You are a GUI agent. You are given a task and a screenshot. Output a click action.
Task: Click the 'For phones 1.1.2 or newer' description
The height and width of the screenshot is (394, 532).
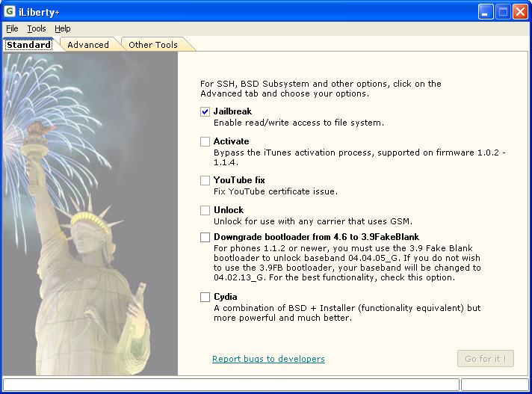347,263
